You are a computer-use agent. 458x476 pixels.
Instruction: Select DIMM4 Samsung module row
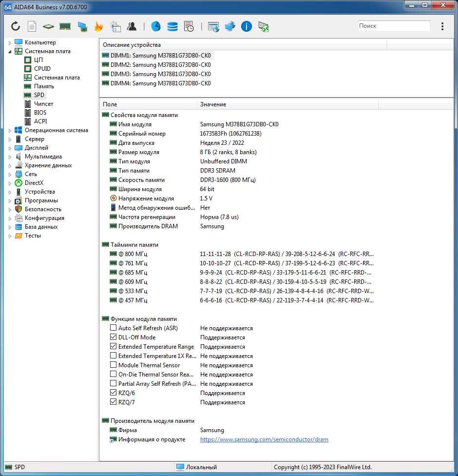[156, 83]
